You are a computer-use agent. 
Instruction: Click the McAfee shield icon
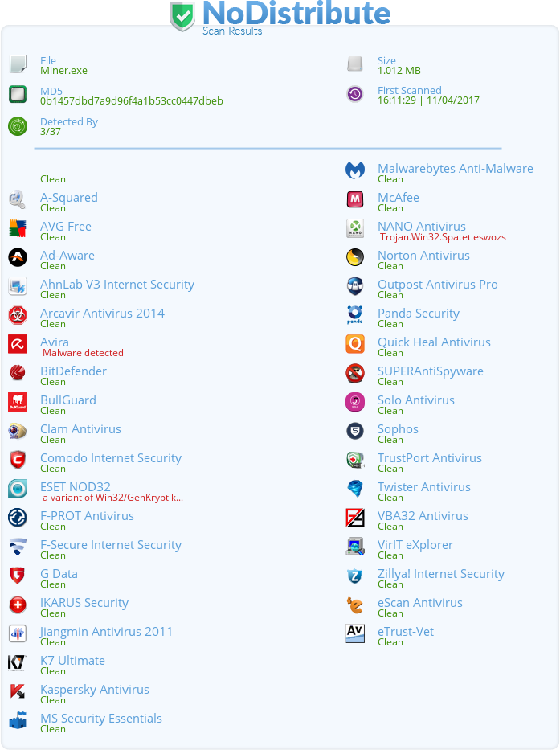click(x=355, y=199)
